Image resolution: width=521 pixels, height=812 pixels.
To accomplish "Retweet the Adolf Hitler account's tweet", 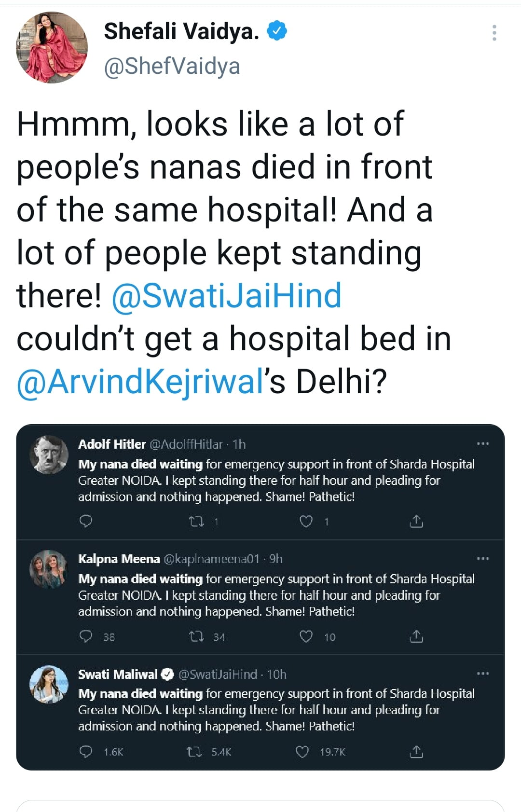I will 196,521.
